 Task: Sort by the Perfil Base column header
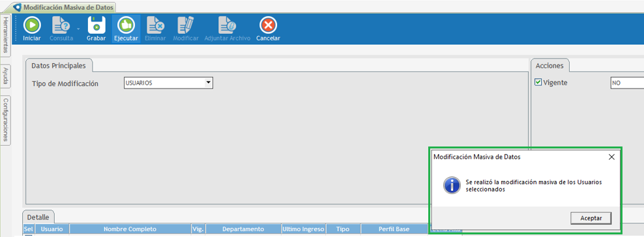click(x=395, y=229)
